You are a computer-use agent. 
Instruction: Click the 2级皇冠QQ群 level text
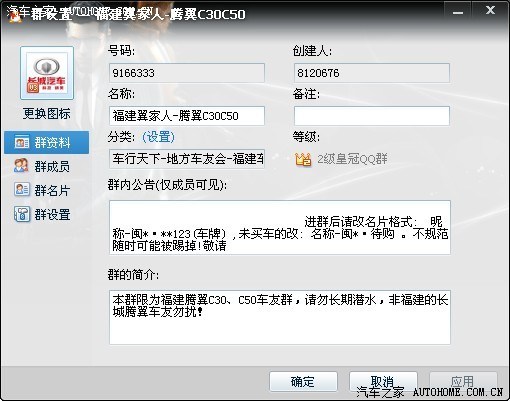[352, 159]
